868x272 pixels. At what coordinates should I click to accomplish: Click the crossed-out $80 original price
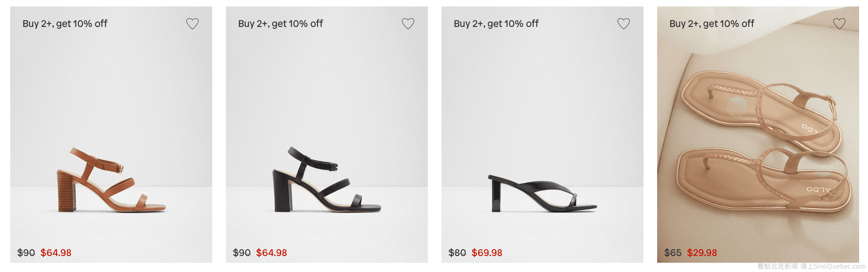(457, 253)
